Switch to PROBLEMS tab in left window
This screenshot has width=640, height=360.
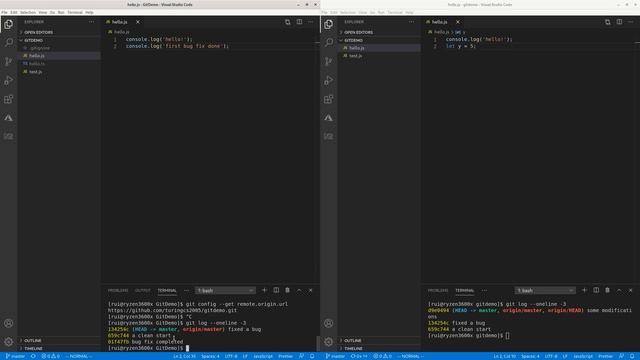coord(118,291)
